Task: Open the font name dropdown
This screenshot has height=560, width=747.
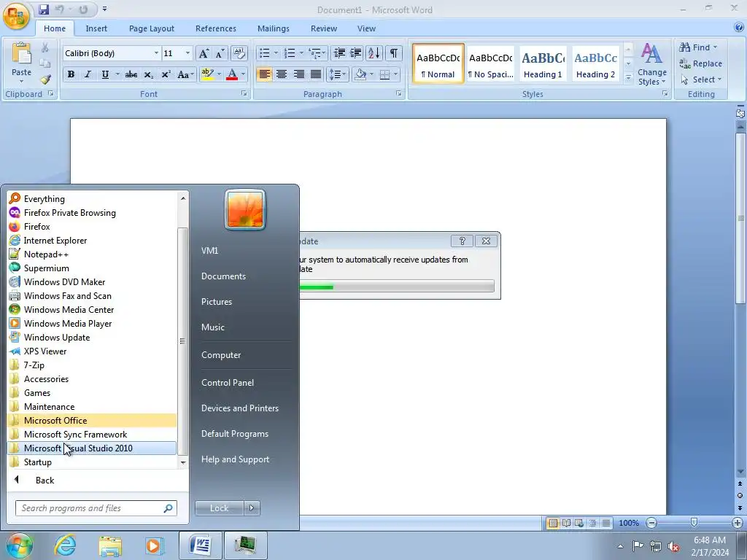Action: pos(156,53)
